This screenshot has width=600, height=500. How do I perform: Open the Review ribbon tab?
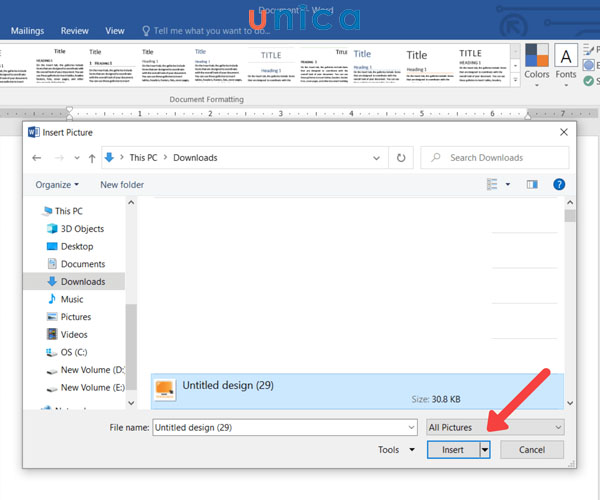click(x=74, y=31)
